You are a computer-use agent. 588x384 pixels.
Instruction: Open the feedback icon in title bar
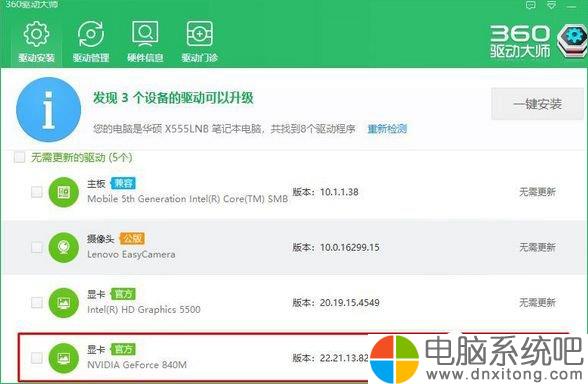coord(530,5)
